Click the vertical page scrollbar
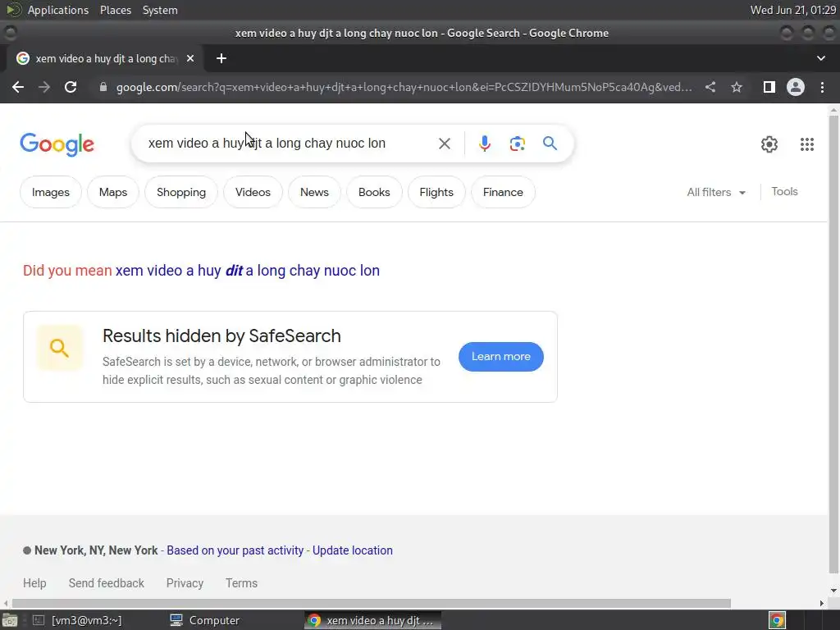The width and height of the screenshot is (840, 630). pos(833,343)
